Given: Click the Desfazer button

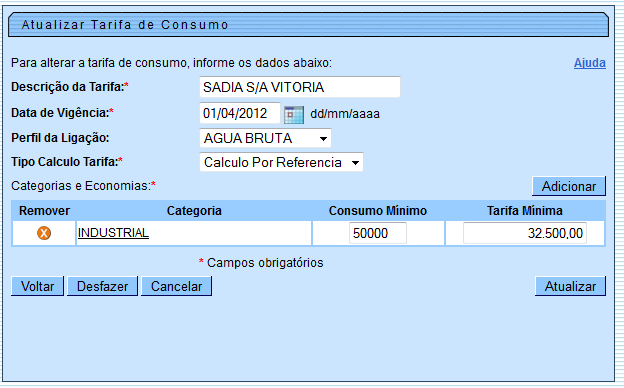Looking at the screenshot, I should 102,286.
